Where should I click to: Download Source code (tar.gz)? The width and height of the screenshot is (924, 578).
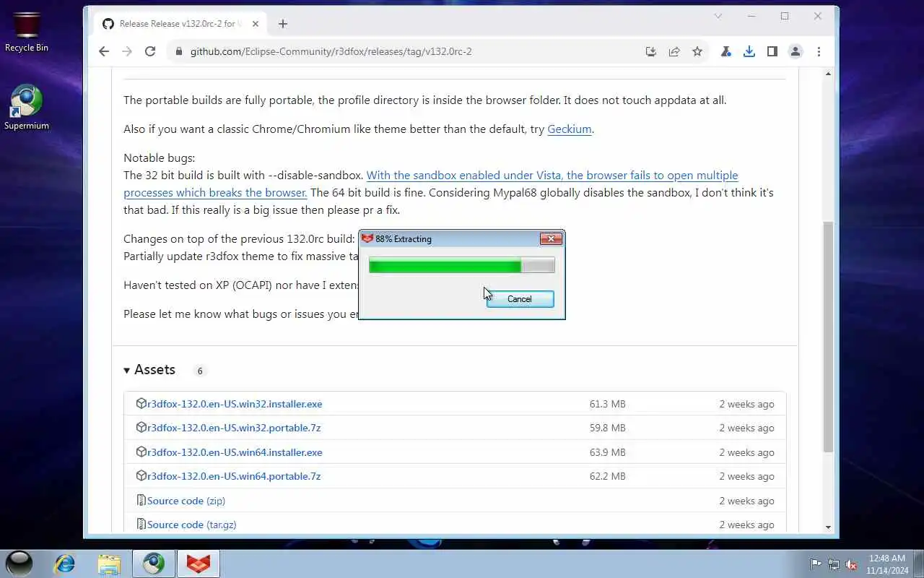(x=192, y=525)
